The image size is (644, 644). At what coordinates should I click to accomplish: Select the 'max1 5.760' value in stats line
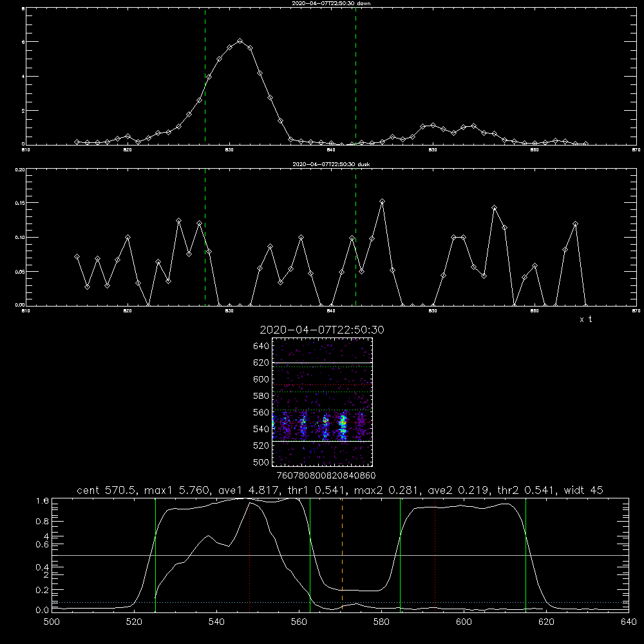pyautogui.click(x=176, y=490)
